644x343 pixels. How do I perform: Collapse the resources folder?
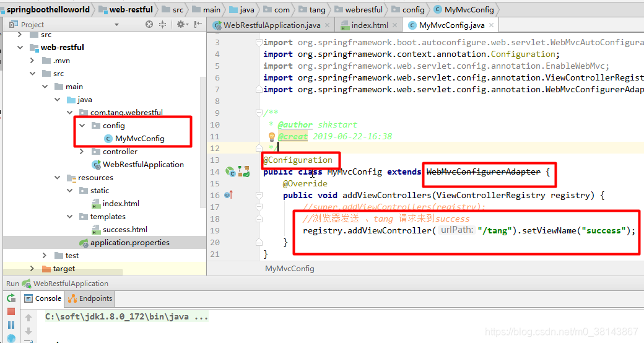[x=57, y=178]
